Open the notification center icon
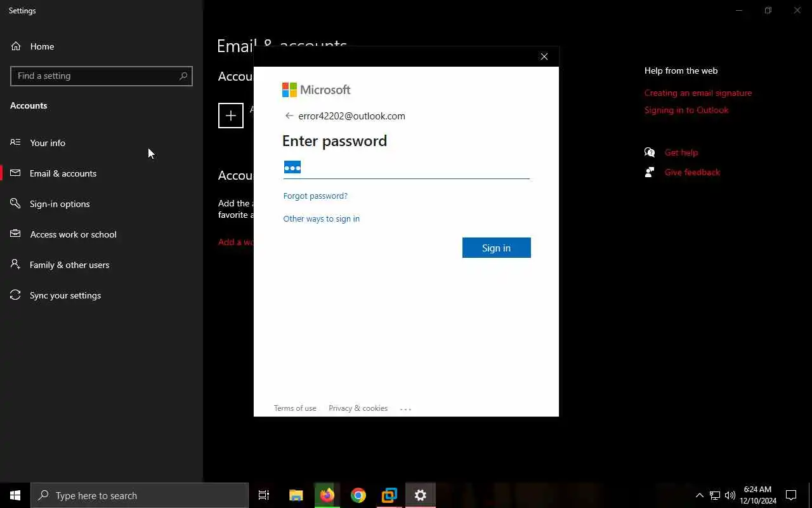 (791, 495)
